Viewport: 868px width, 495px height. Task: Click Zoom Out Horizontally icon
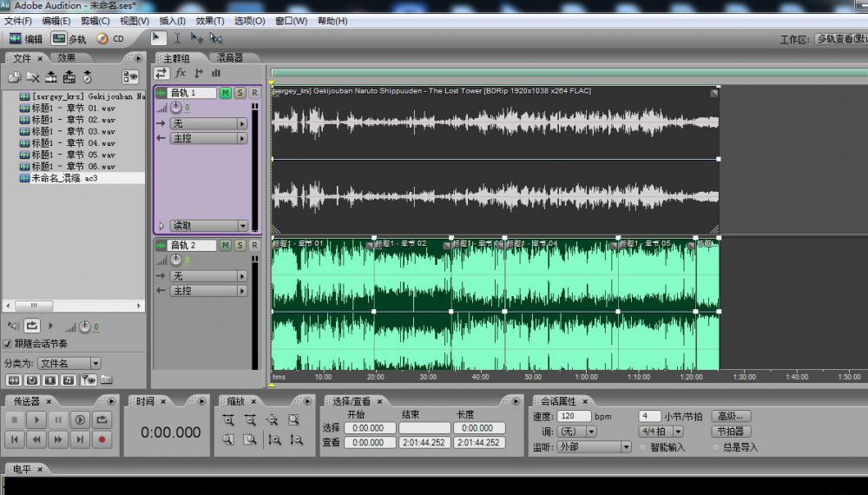250,420
